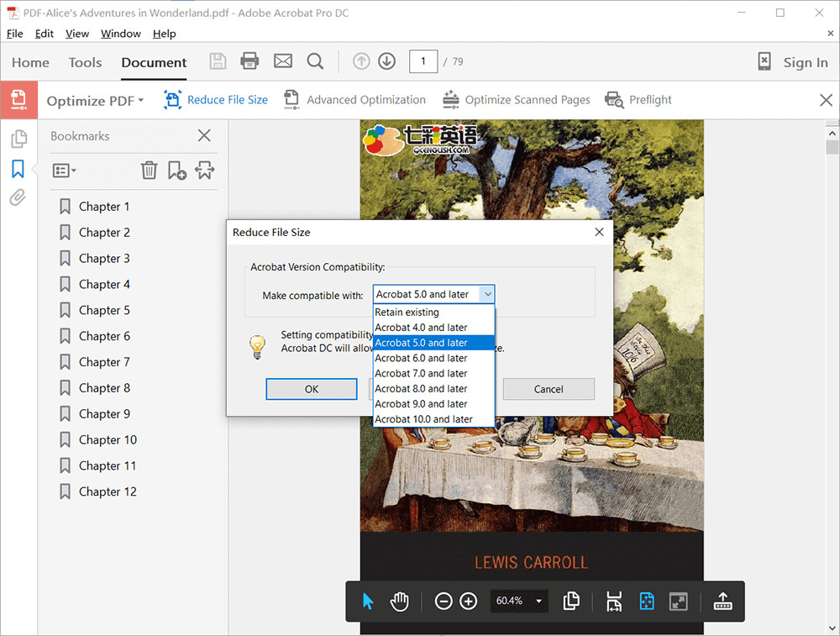840x636 pixels.
Task: Open the Edit menu
Action: 44,34
